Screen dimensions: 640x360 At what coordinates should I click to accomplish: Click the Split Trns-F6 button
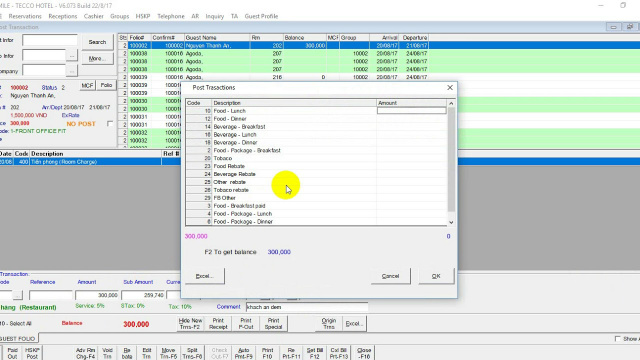coord(192,353)
